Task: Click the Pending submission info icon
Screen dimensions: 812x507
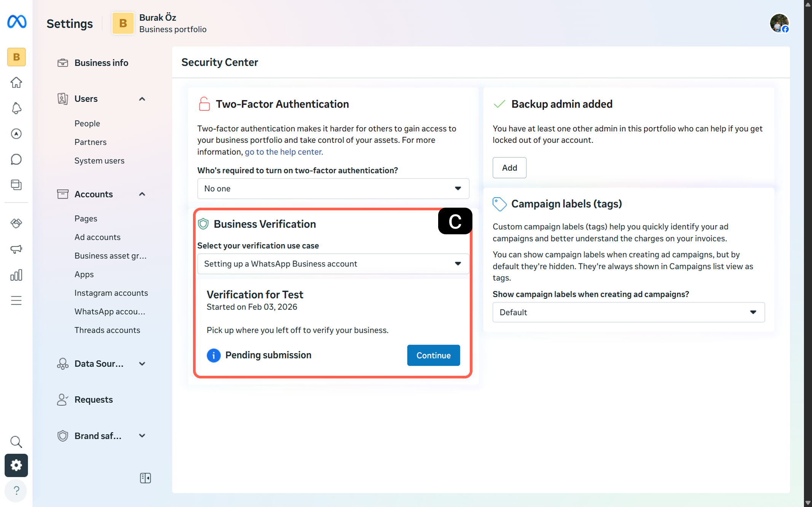Action: click(x=214, y=355)
